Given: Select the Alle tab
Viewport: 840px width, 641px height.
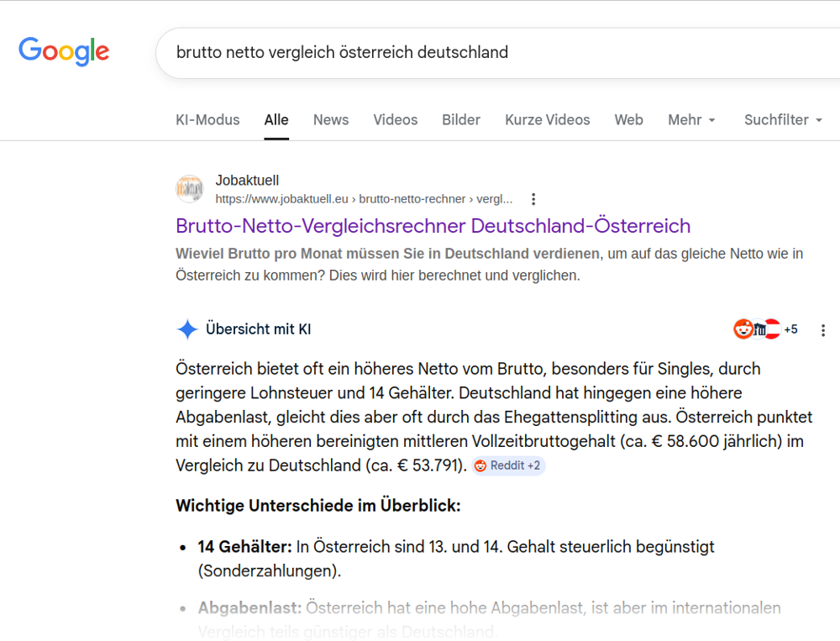Looking at the screenshot, I should (276, 120).
